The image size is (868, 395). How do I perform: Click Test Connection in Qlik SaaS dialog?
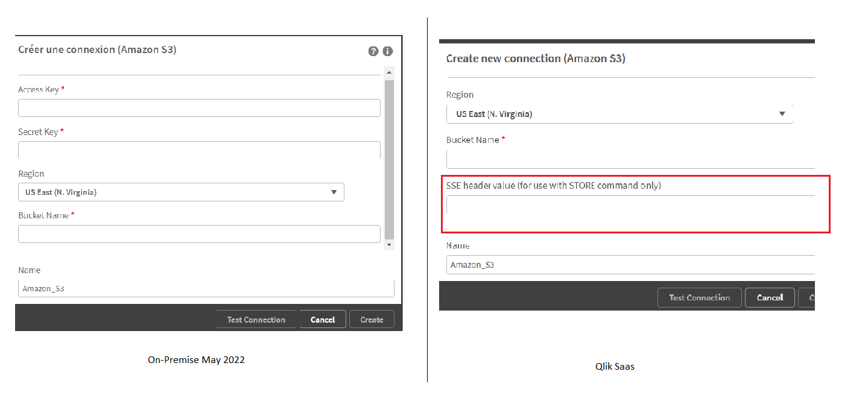700,297
